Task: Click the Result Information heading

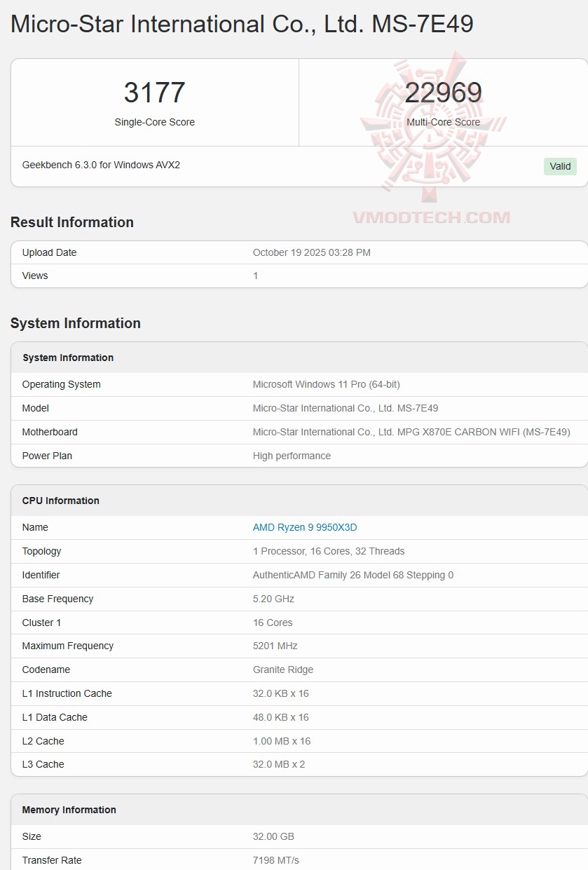Action: point(72,222)
